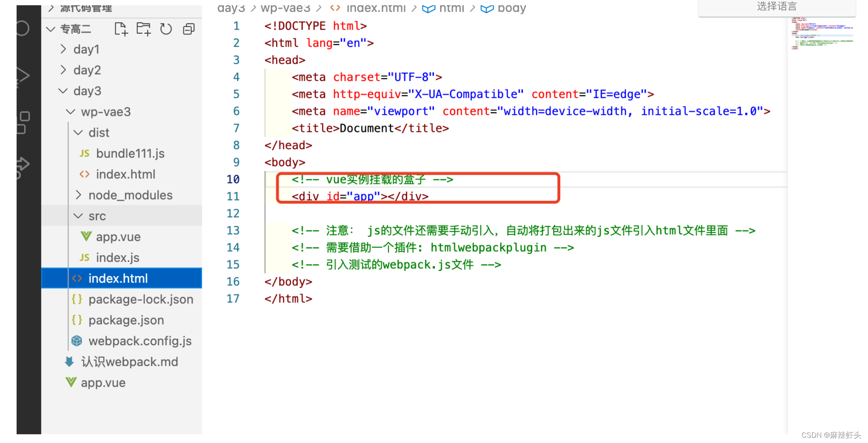Click the HTML icon beside dist index.html

85,174
